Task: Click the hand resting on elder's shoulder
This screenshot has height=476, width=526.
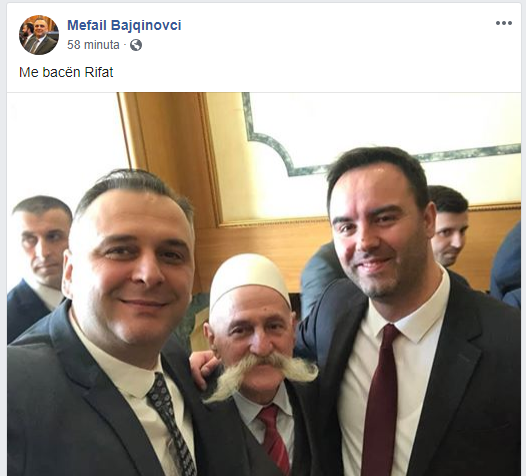Action: [203, 368]
